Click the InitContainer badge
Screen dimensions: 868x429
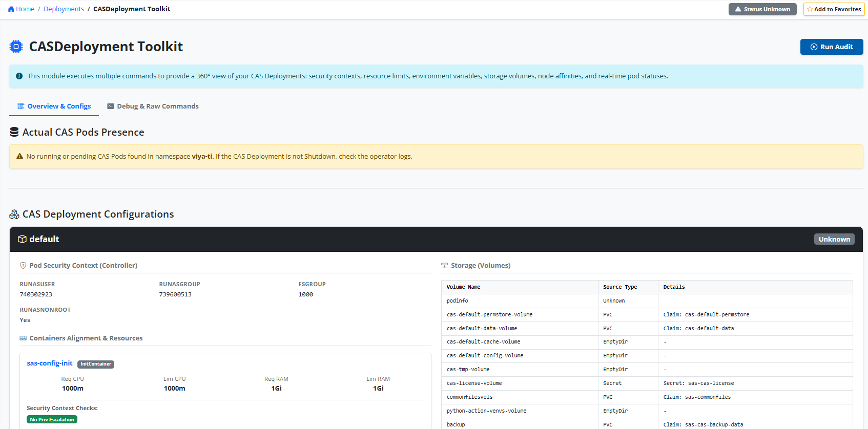[x=96, y=364]
